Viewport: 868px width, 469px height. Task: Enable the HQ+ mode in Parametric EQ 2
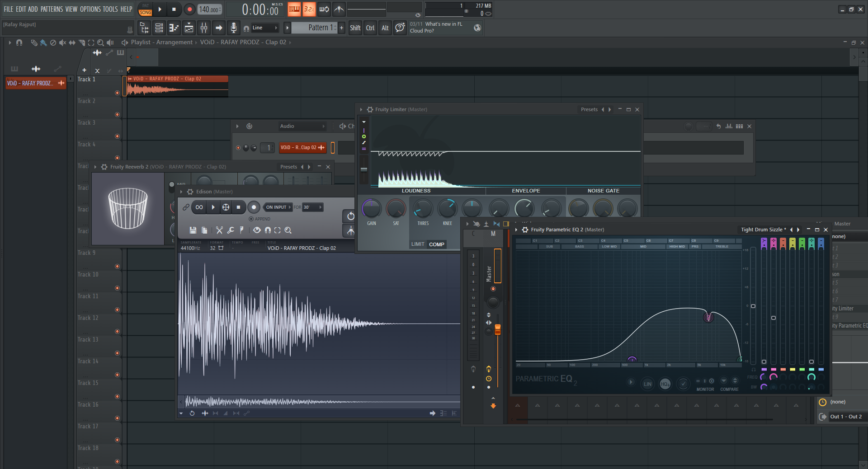665,384
